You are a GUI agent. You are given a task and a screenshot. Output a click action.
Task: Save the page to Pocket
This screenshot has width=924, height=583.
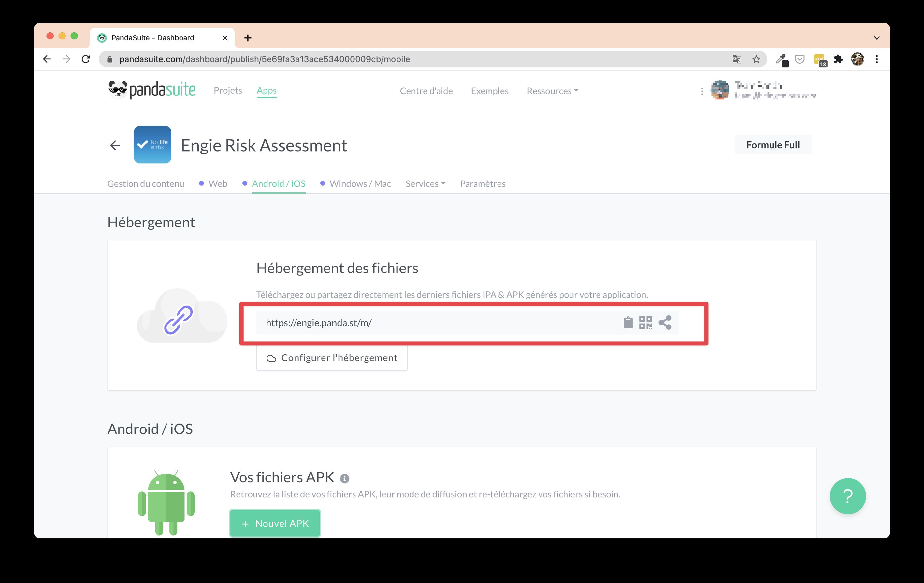pyautogui.click(x=800, y=59)
